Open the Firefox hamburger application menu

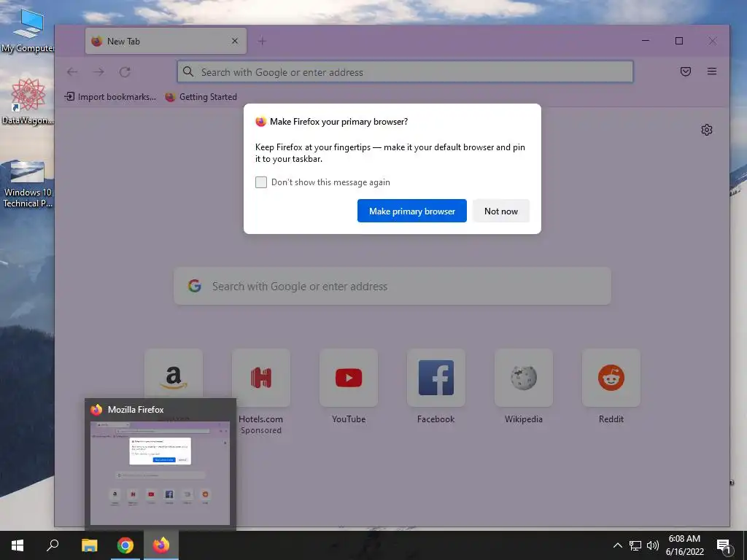(712, 71)
